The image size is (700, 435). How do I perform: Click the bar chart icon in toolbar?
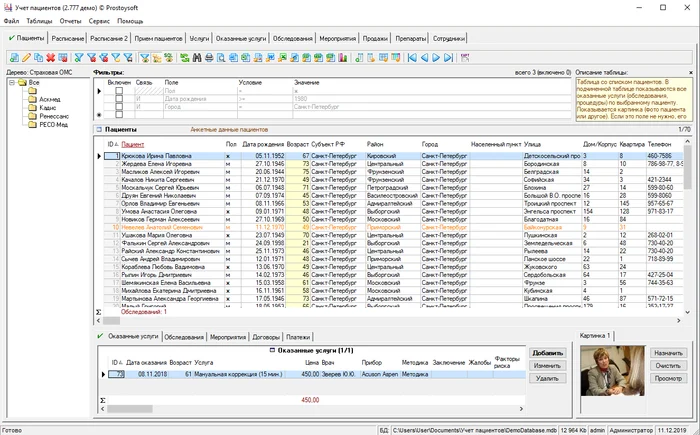click(343, 58)
